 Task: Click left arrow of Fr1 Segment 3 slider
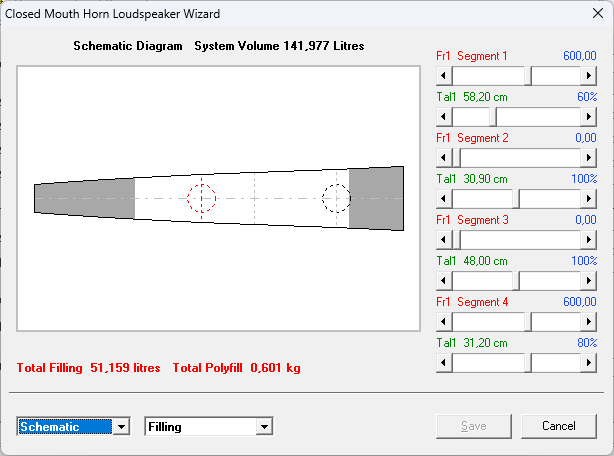(444, 240)
